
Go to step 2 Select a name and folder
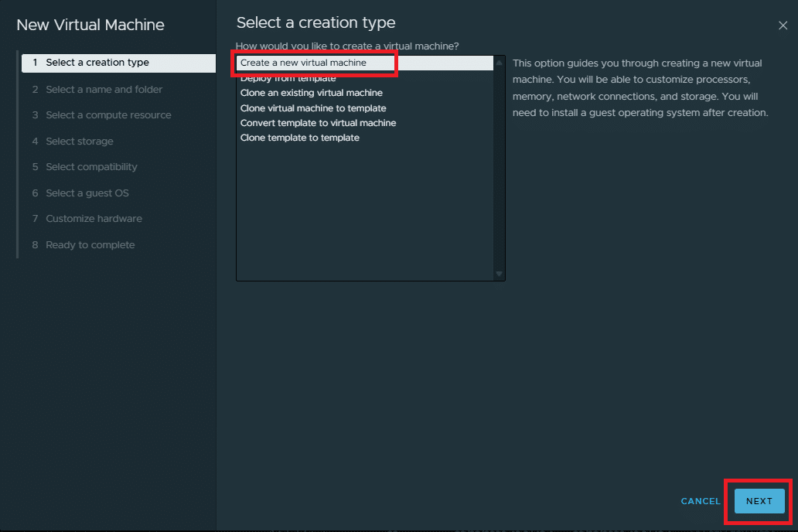(x=104, y=90)
